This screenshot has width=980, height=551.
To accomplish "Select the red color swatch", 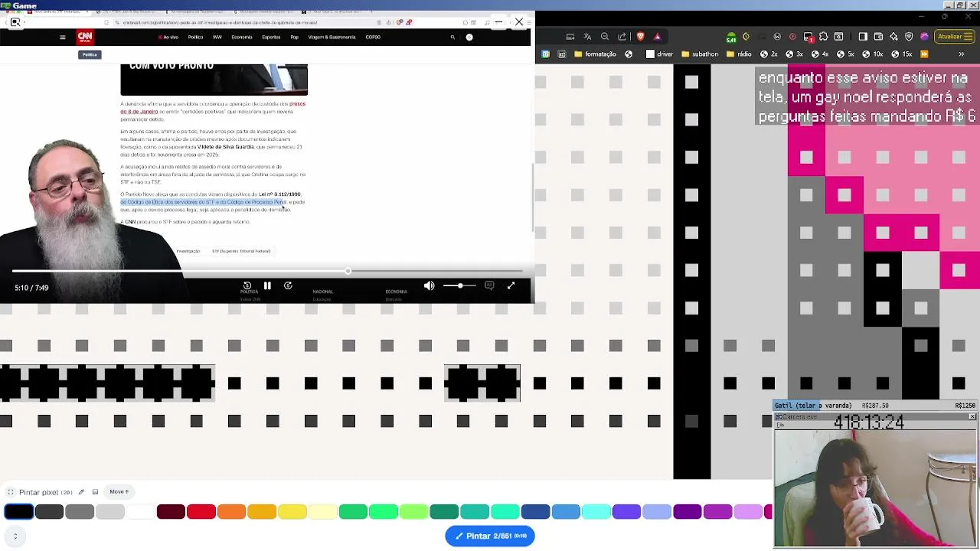I will tap(201, 512).
